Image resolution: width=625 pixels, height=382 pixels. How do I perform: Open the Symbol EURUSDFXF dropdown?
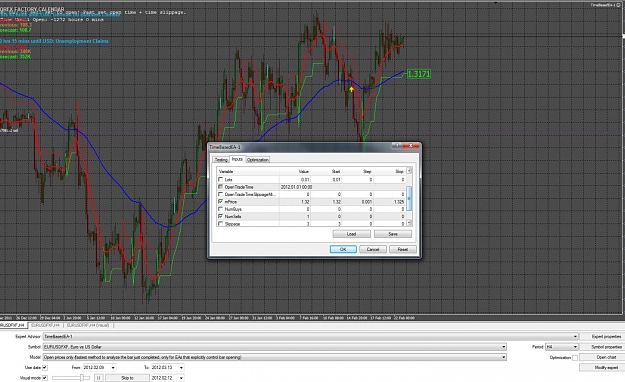[x=504, y=347]
